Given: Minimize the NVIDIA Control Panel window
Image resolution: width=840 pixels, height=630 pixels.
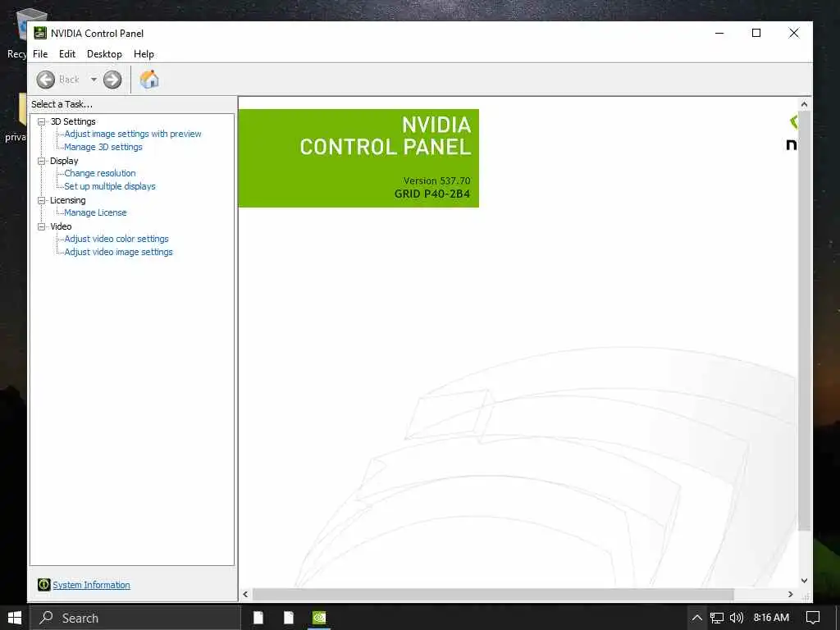Looking at the screenshot, I should click(x=719, y=33).
